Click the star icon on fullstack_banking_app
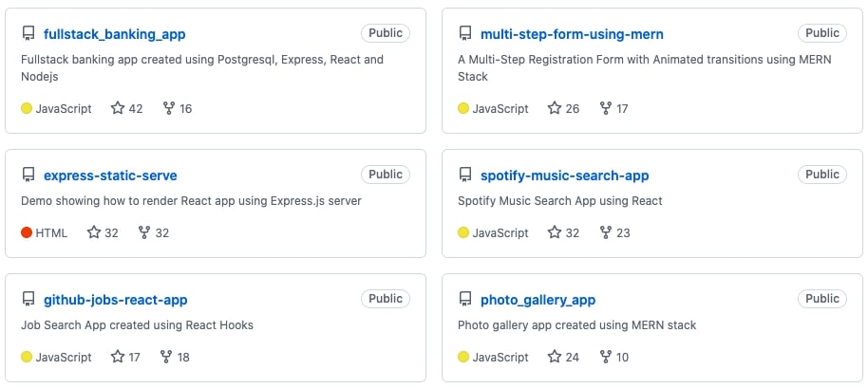The image size is (868, 388). click(118, 108)
